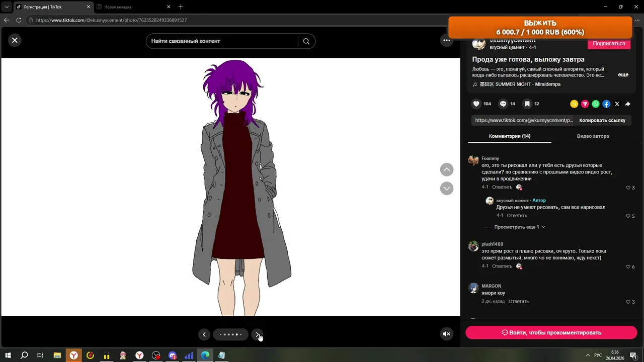The height and width of the screenshot is (362, 644).
Task: Click the post title 'Прода уже готова, выложу завтра'
Action: [528, 59]
